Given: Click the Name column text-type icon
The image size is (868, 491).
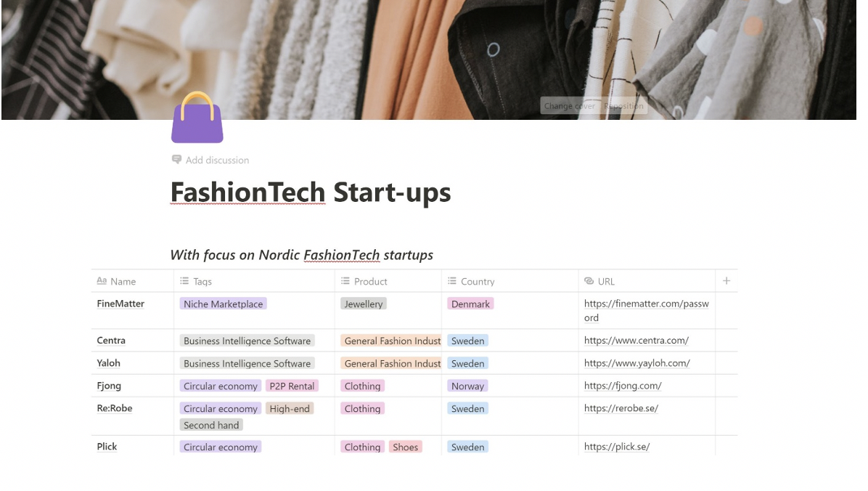Looking at the screenshot, I should tap(102, 281).
